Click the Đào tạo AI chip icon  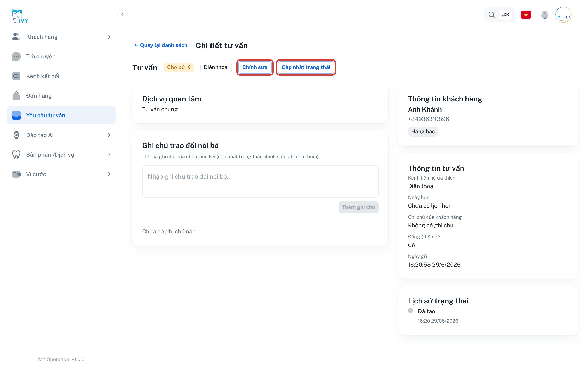pos(16,135)
